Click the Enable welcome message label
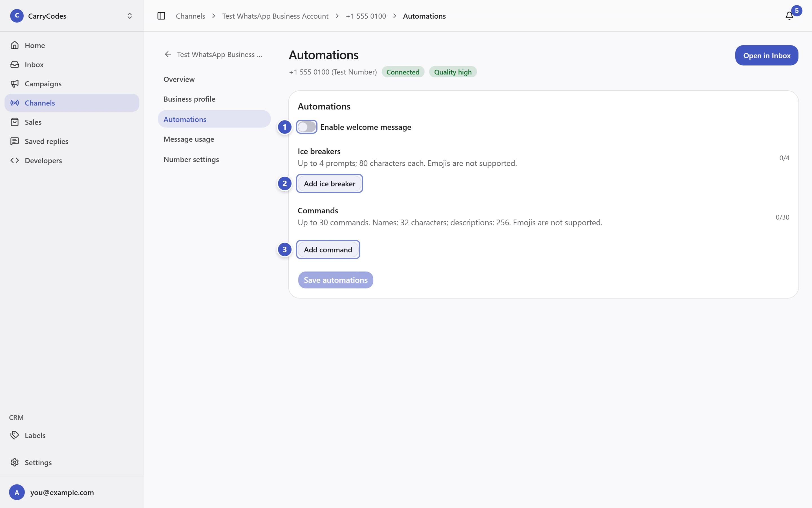 pos(366,127)
